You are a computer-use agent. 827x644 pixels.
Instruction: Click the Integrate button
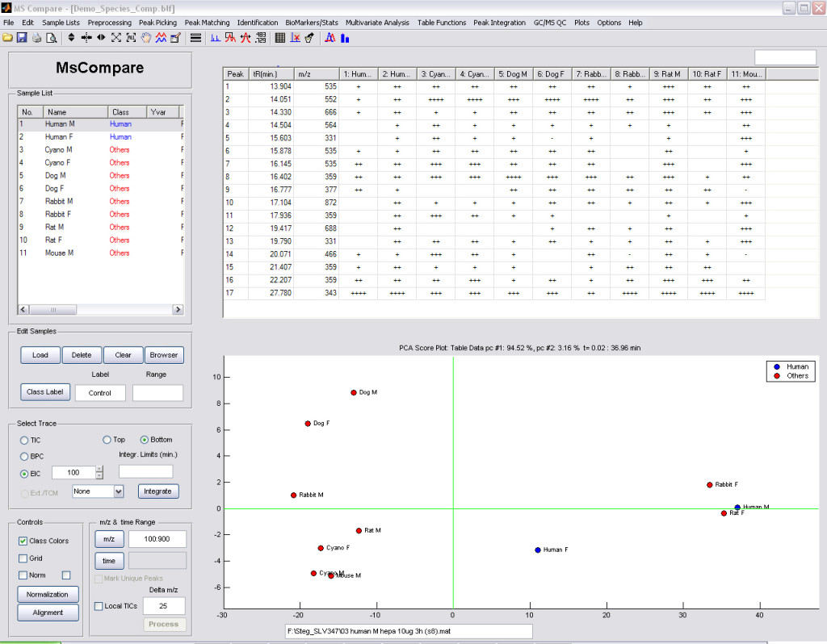point(157,491)
